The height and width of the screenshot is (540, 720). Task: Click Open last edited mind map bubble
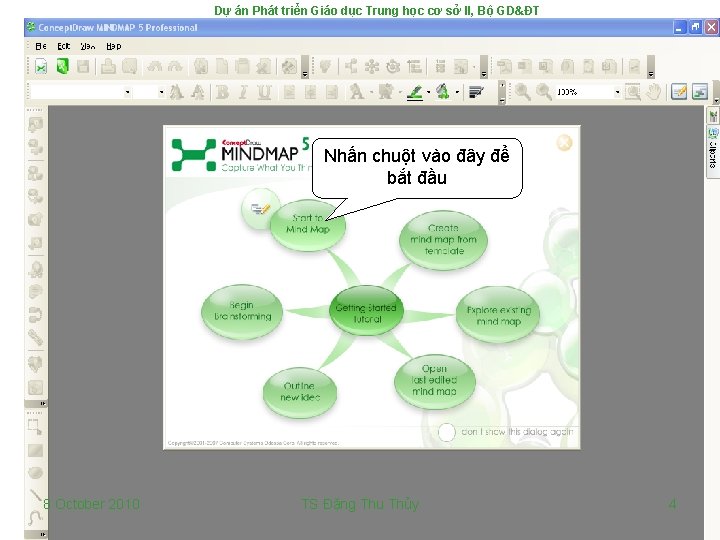(434, 382)
